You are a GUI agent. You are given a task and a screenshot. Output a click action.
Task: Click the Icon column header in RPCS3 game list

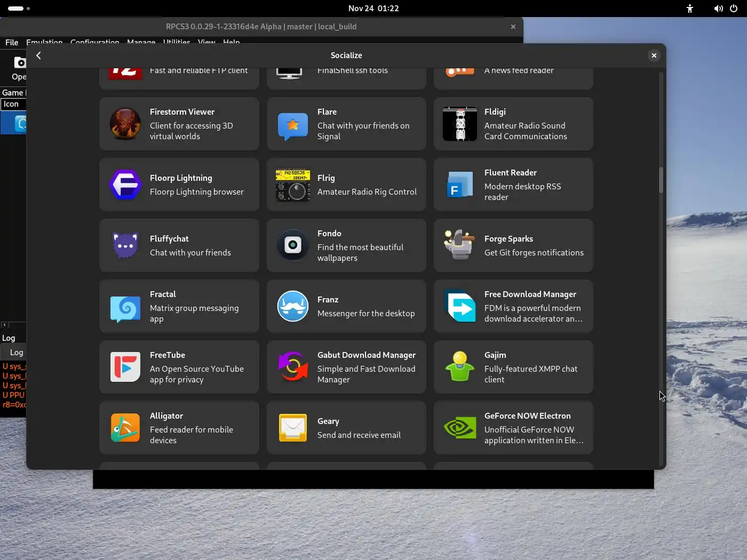point(13,104)
